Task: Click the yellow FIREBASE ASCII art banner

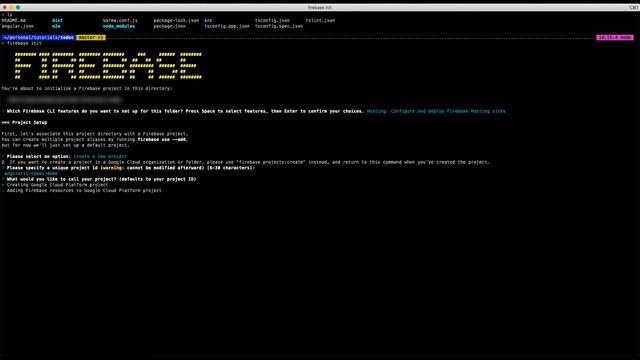Action: 108,65
